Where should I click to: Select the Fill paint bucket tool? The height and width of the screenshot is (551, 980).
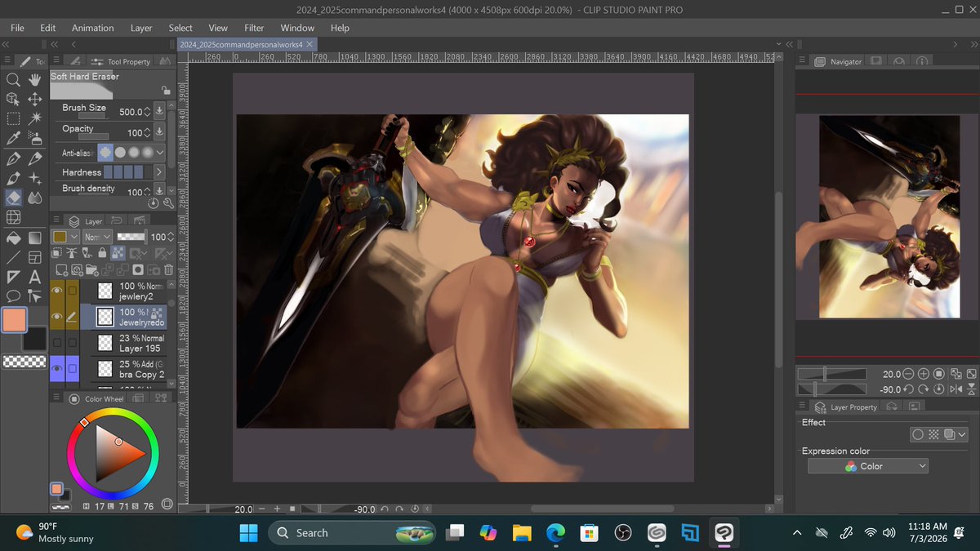pyautogui.click(x=13, y=238)
